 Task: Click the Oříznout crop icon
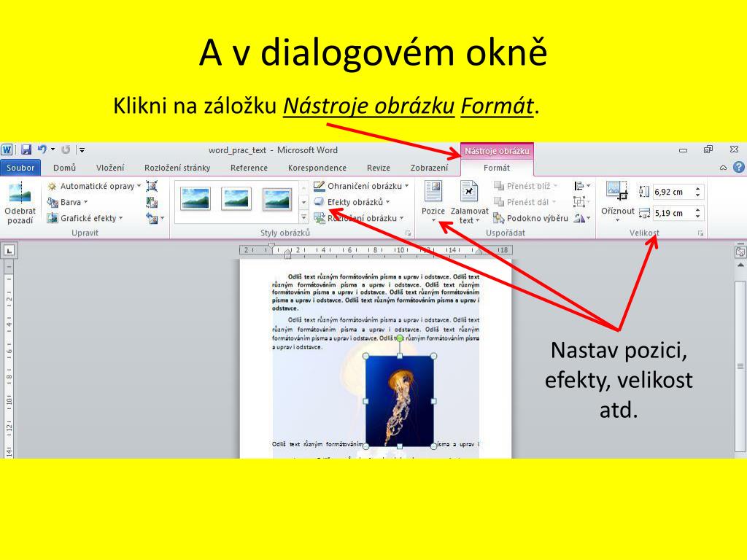tap(617, 191)
